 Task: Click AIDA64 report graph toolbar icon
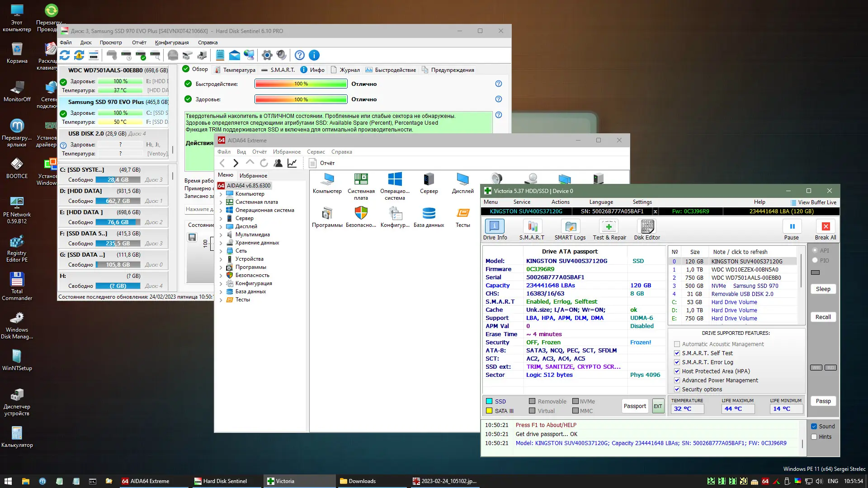tap(292, 163)
